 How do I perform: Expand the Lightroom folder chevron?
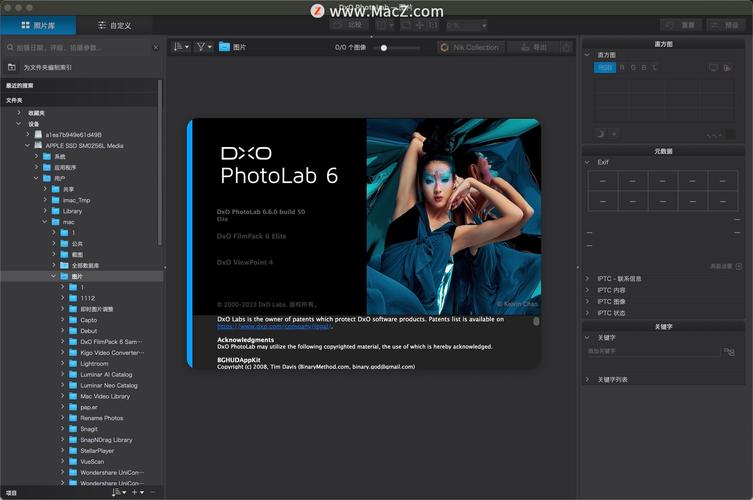point(62,363)
